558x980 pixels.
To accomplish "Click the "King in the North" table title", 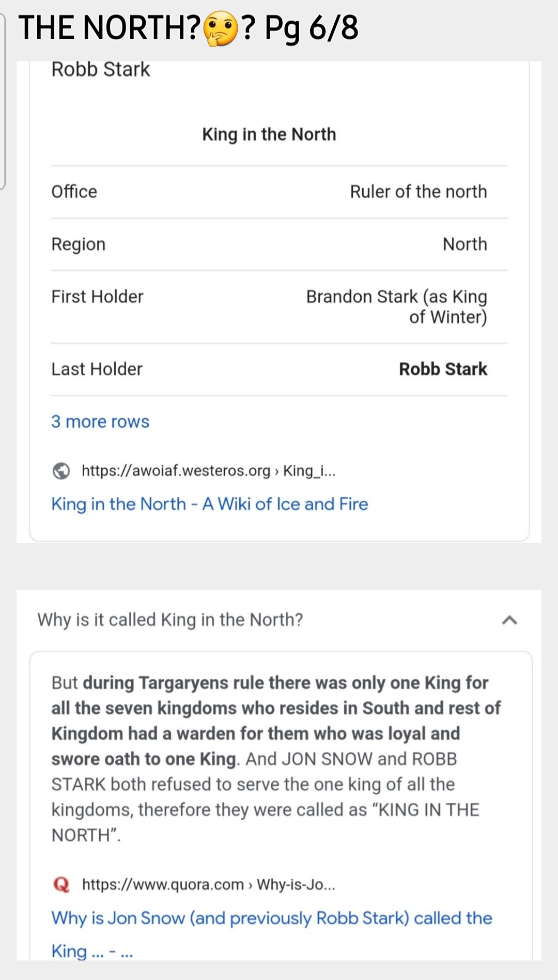I will point(269,134).
